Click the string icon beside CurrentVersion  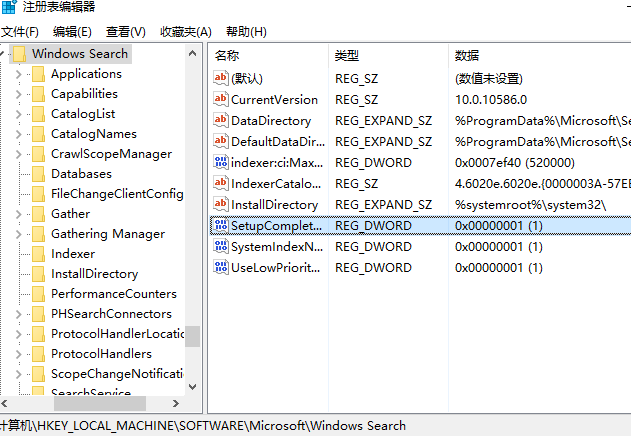(221, 99)
